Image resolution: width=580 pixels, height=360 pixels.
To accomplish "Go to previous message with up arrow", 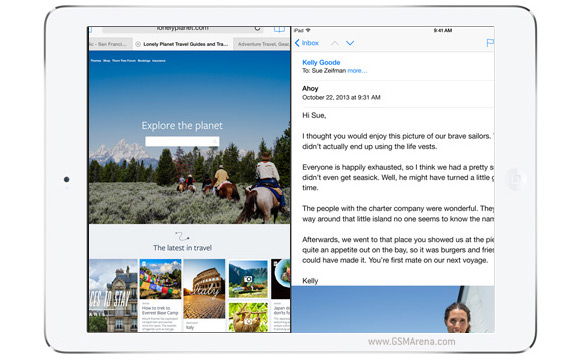I will [x=335, y=43].
